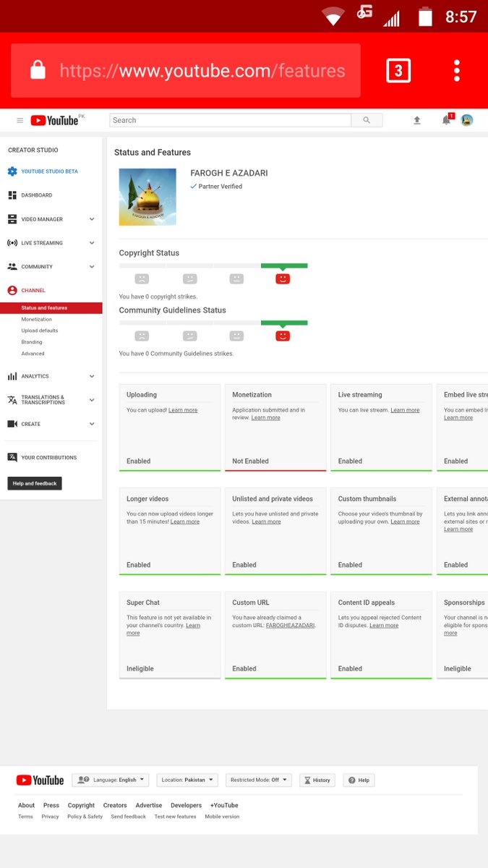Click the Advertise footer link
The image size is (488, 868).
pos(149,805)
